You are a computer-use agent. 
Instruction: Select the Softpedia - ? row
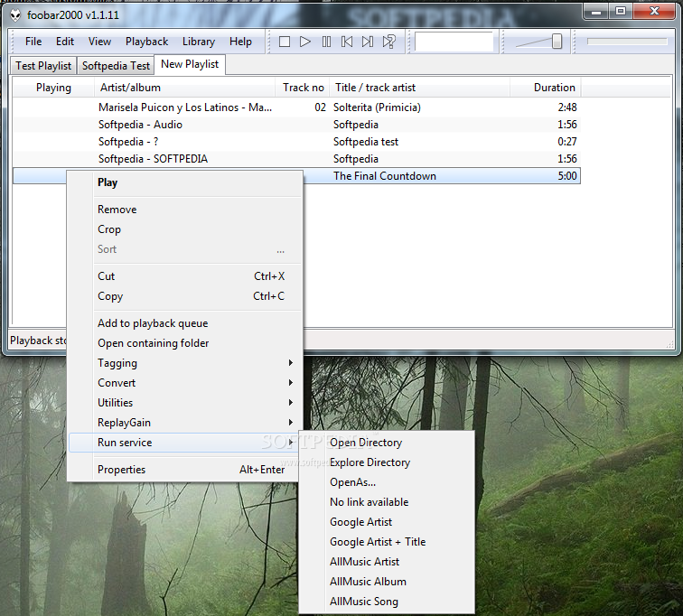click(x=296, y=142)
